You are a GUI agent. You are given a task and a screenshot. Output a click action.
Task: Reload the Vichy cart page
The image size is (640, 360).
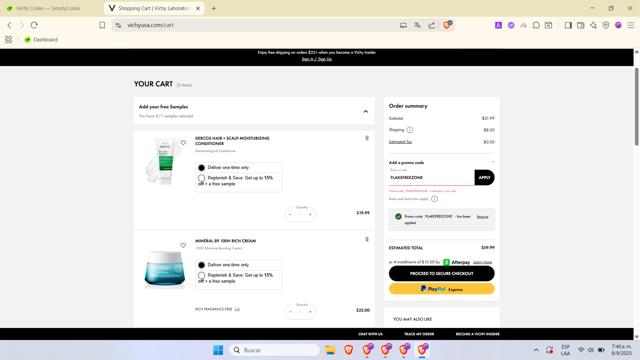click(x=34, y=25)
